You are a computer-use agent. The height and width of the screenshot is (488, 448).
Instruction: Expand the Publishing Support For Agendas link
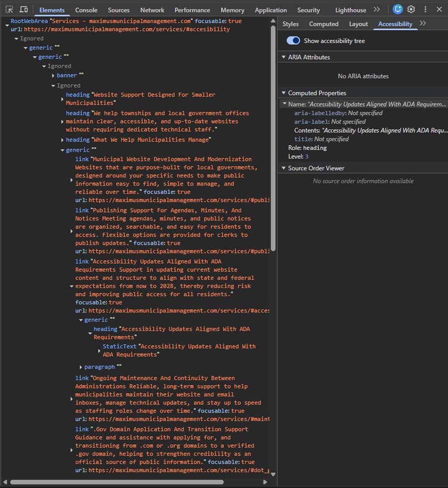point(72,231)
